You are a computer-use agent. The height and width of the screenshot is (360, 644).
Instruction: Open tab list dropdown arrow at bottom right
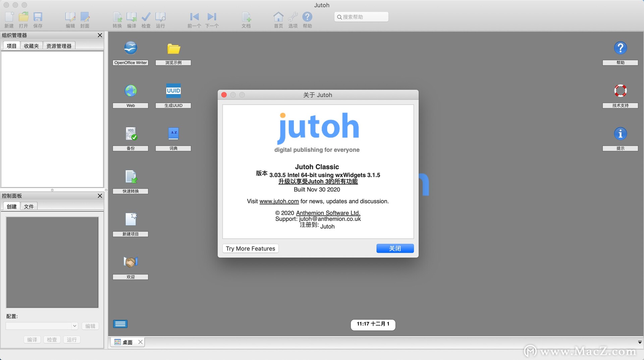[x=640, y=342]
